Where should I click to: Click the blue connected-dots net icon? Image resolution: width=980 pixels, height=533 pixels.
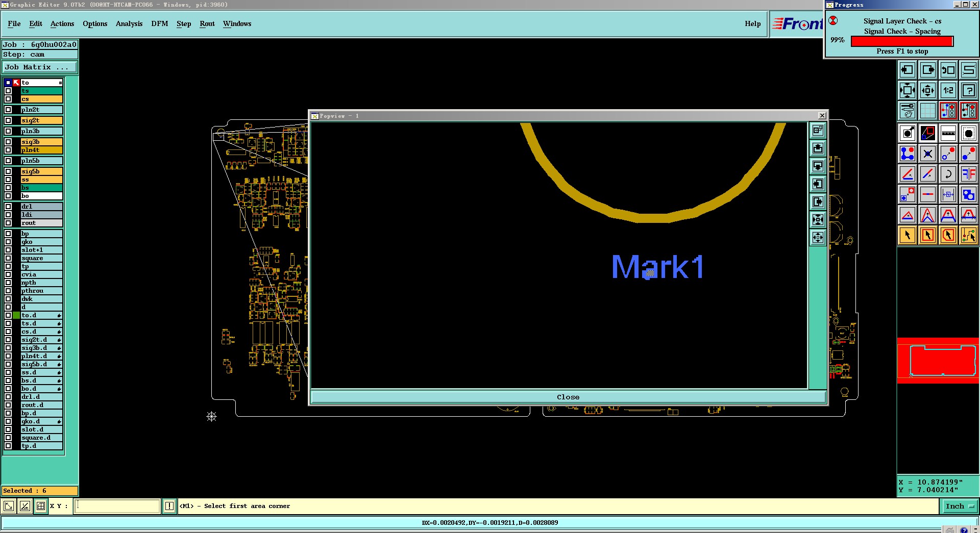click(908, 154)
